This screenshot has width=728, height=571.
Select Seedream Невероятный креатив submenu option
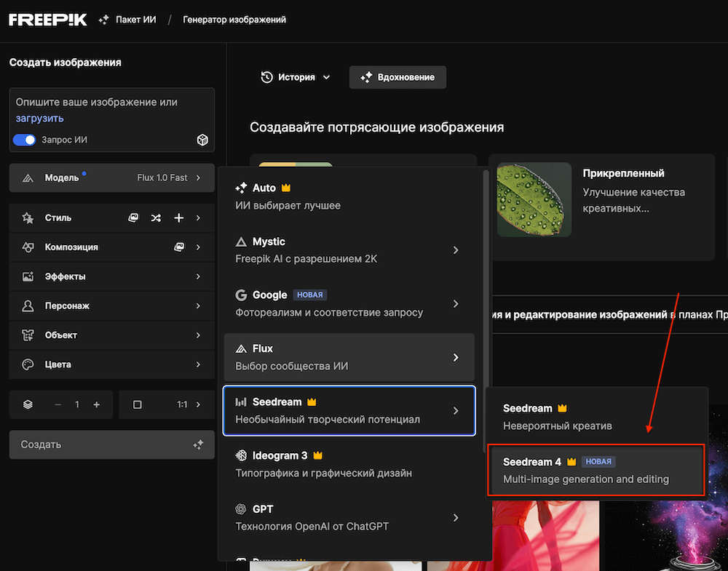(596, 417)
